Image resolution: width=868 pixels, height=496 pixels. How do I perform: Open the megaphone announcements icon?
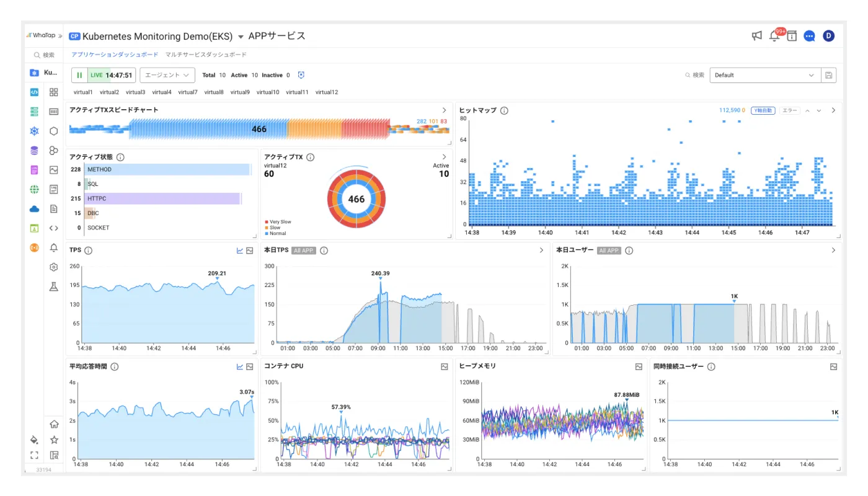click(757, 36)
